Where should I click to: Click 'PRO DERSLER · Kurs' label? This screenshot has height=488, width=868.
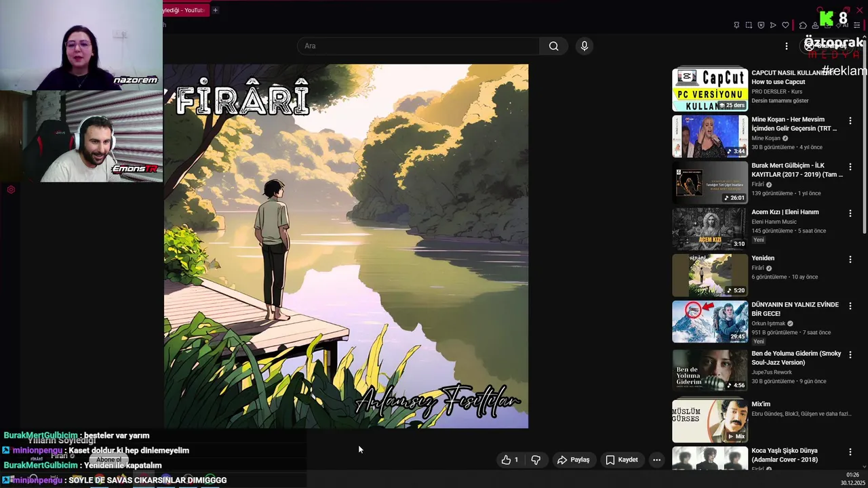click(x=776, y=91)
